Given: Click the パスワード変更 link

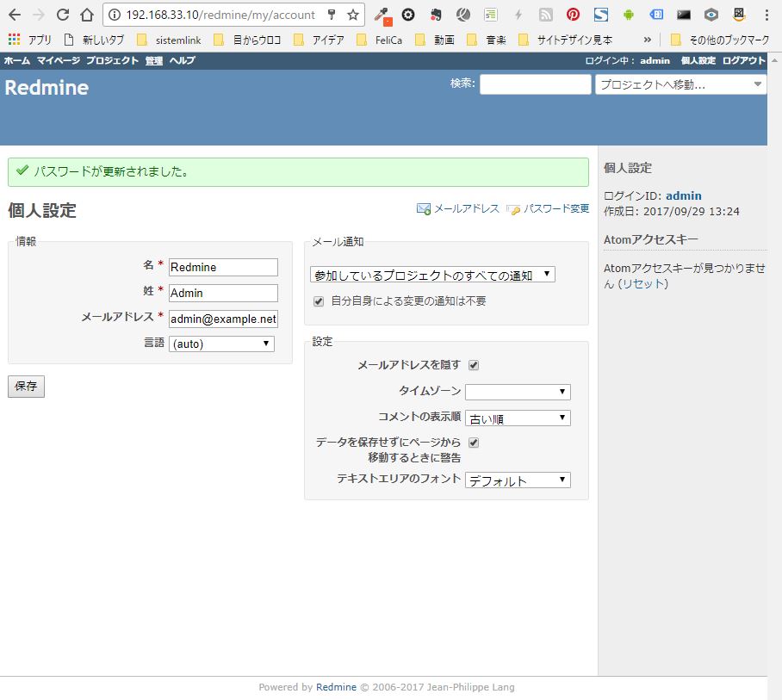Looking at the screenshot, I should click(x=548, y=208).
